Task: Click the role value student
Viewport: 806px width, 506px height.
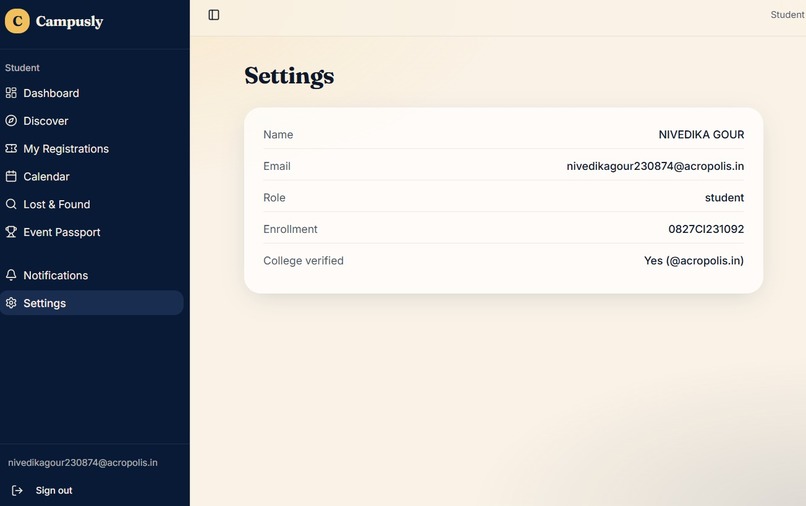Action: [x=724, y=197]
